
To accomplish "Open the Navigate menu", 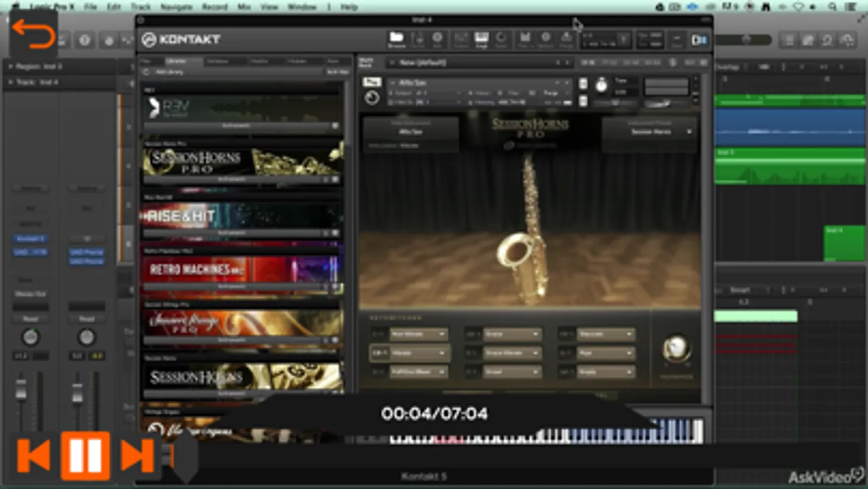I will [176, 7].
